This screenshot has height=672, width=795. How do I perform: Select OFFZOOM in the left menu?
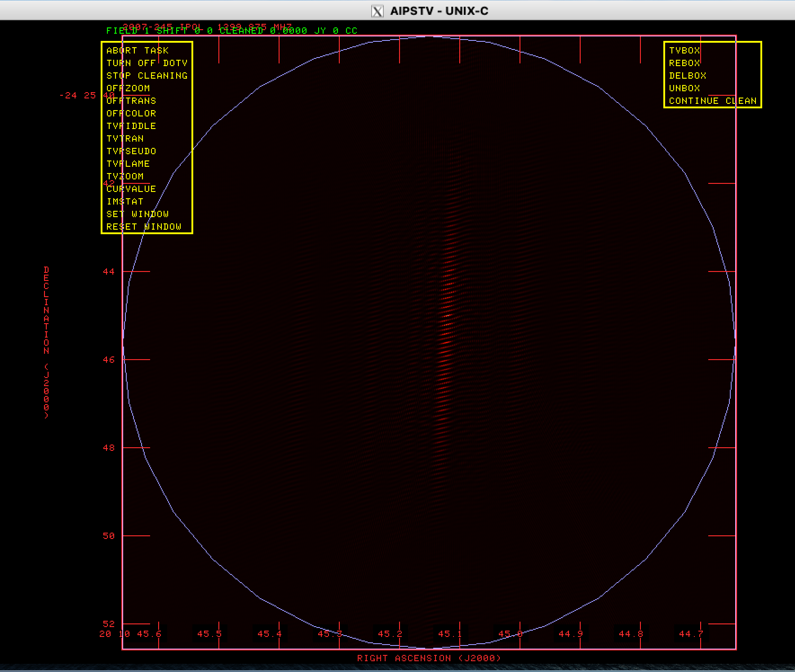pyautogui.click(x=128, y=89)
